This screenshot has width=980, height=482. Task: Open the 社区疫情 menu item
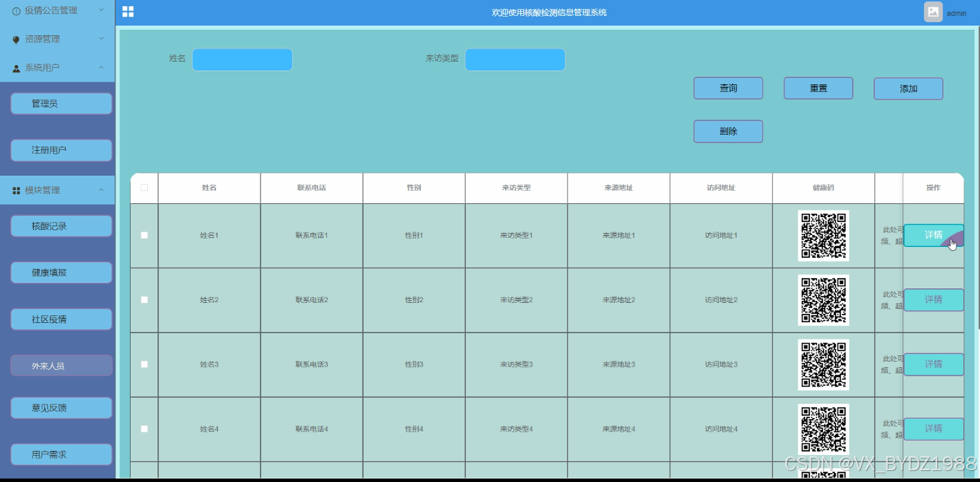pyautogui.click(x=62, y=319)
